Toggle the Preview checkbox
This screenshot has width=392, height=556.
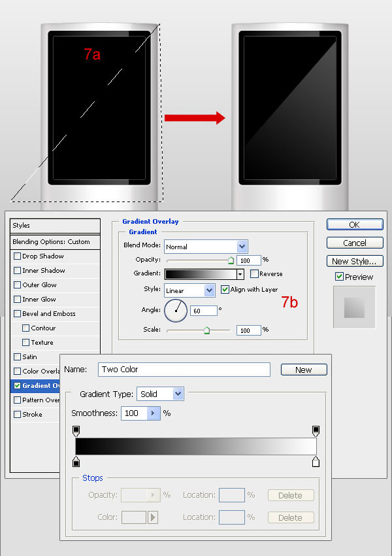tap(339, 277)
